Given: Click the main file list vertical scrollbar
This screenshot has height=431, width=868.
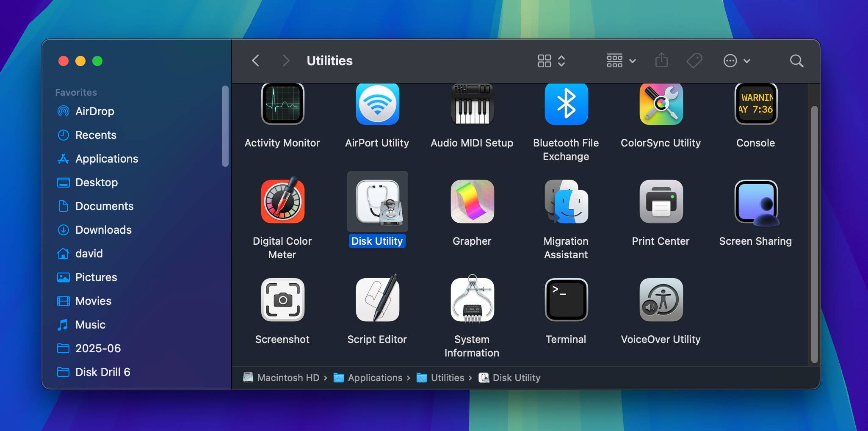Looking at the screenshot, I should (814, 233).
